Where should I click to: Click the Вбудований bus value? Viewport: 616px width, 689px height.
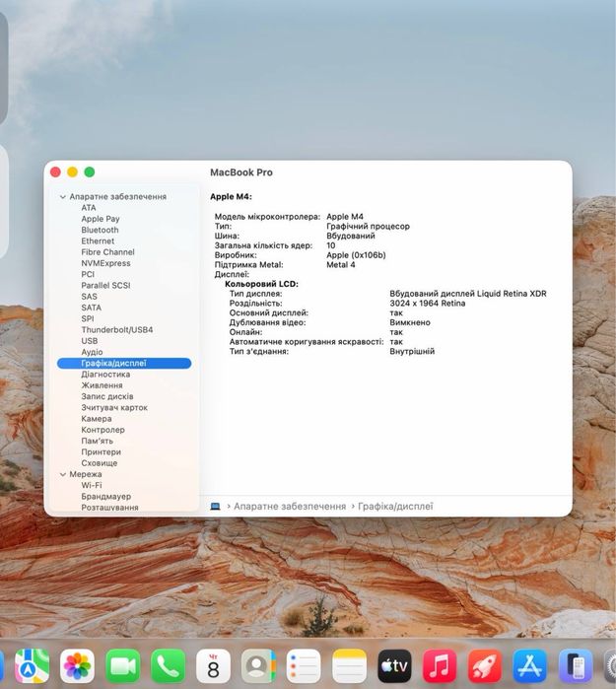pos(351,236)
